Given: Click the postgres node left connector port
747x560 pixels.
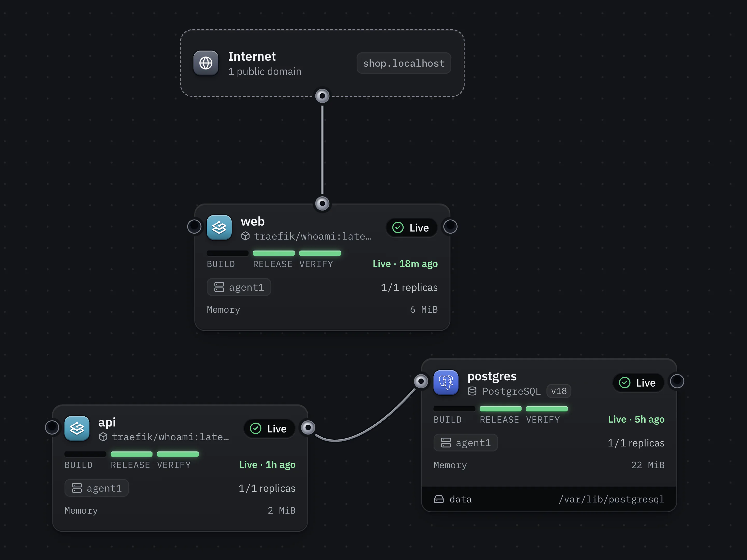Looking at the screenshot, I should 421,381.
